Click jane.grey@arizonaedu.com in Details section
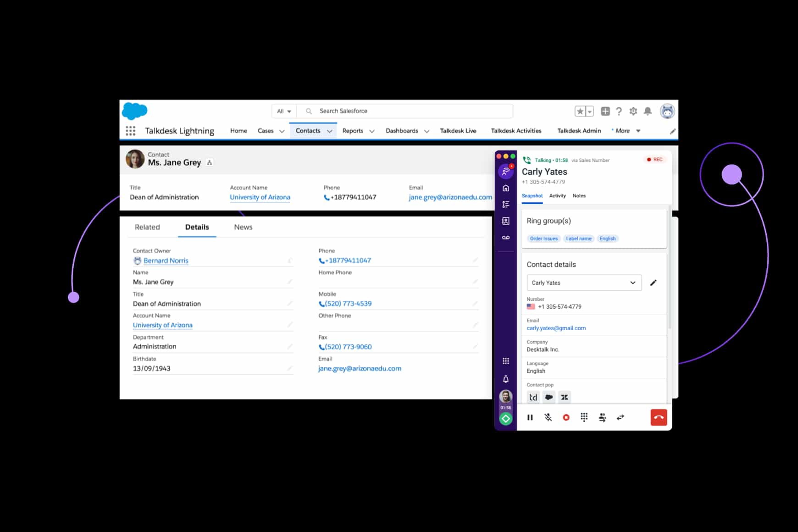798x532 pixels. point(360,368)
